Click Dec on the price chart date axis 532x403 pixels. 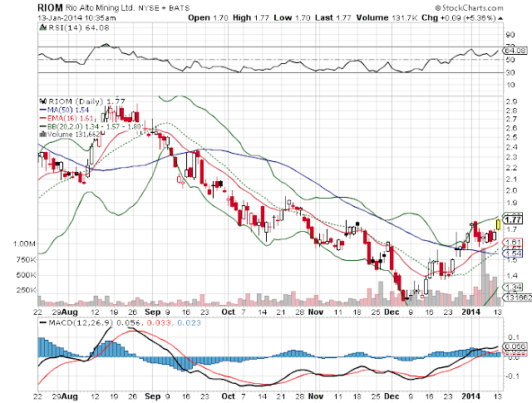(392, 312)
